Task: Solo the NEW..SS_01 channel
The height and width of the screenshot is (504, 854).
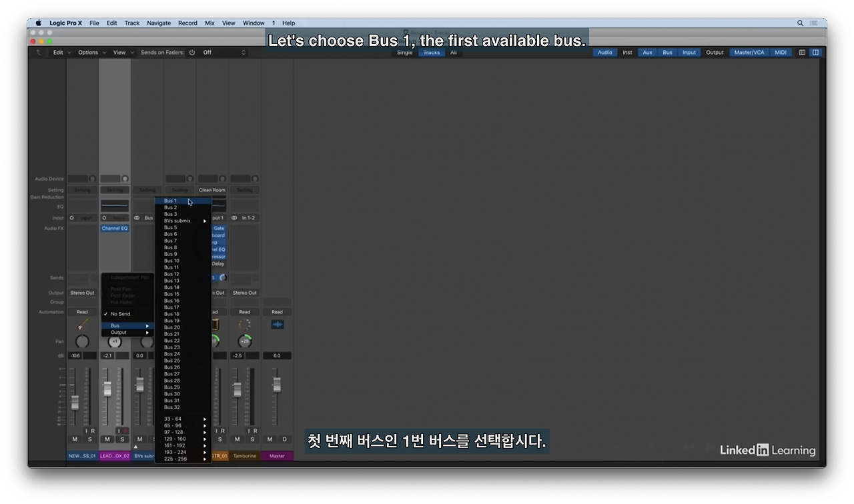Action: coord(89,439)
